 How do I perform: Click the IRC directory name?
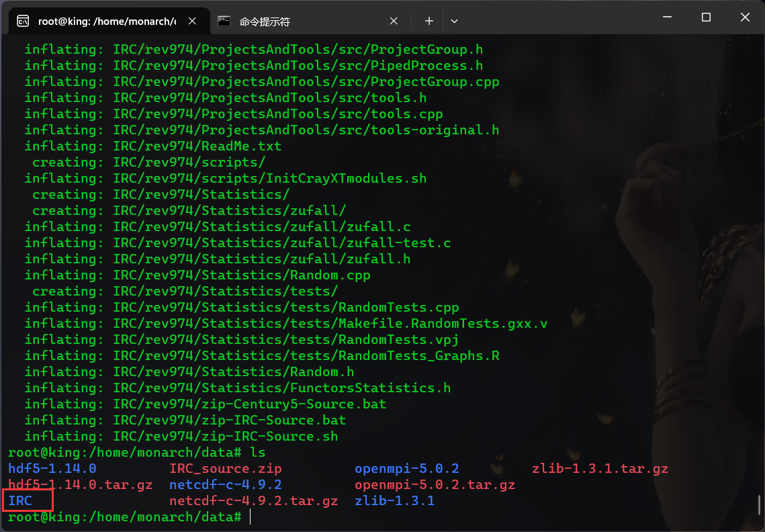20,500
